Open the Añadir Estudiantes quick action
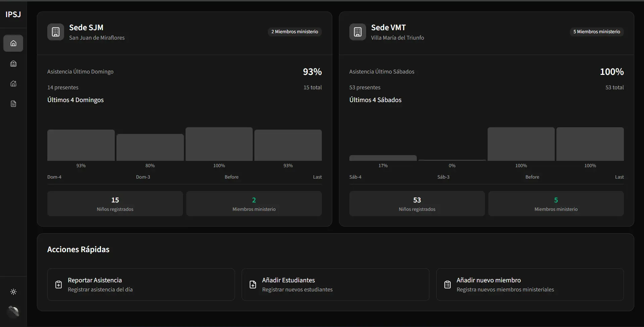The width and height of the screenshot is (644, 327). [x=335, y=284]
